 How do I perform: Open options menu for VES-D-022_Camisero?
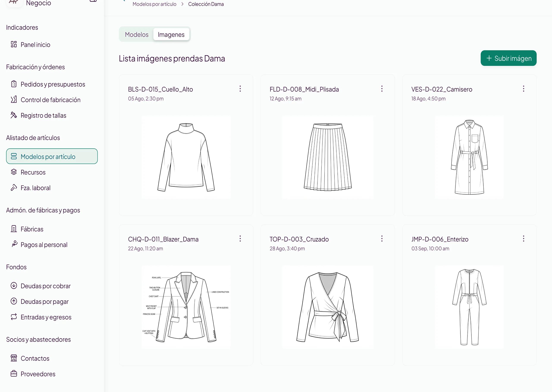pyautogui.click(x=524, y=89)
